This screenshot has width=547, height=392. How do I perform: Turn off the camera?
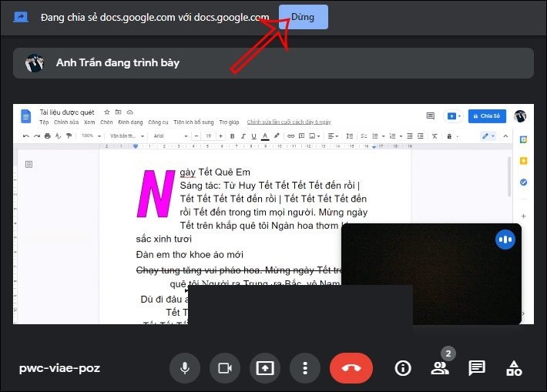pyautogui.click(x=224, y=368)
